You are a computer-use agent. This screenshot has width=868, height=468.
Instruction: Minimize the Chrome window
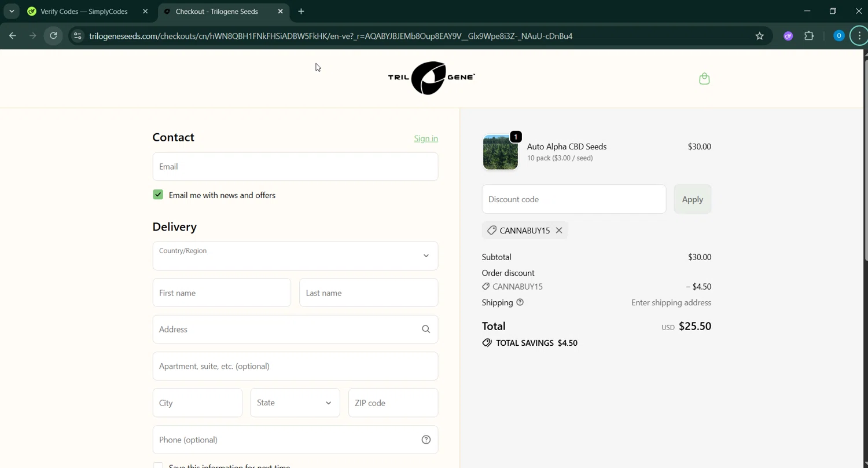click(807, 11)
